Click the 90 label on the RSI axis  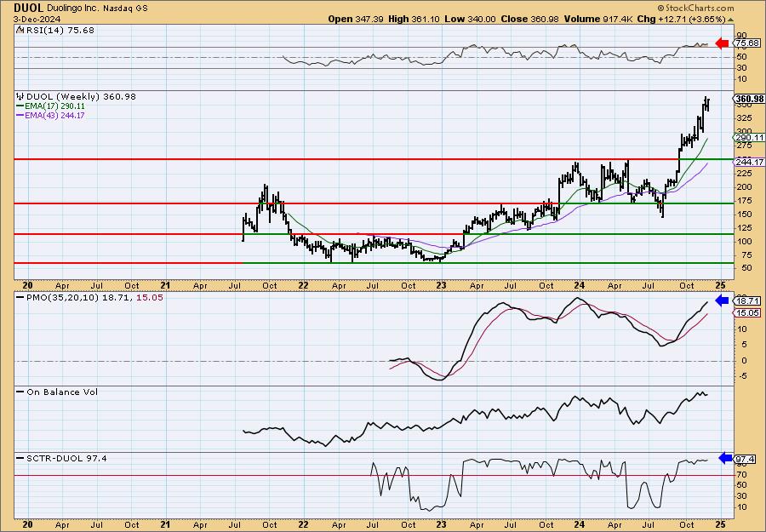point(742,36)
